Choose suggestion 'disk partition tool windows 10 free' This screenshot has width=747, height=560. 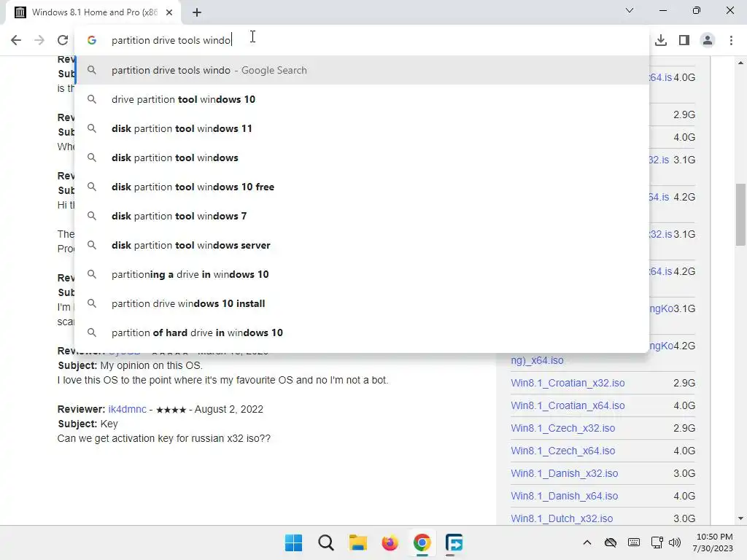click(x=362, y=187)
